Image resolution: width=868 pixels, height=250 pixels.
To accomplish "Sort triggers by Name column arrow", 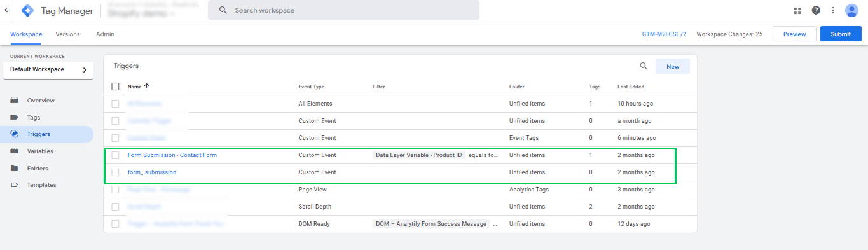I will (x=147, y=86).
